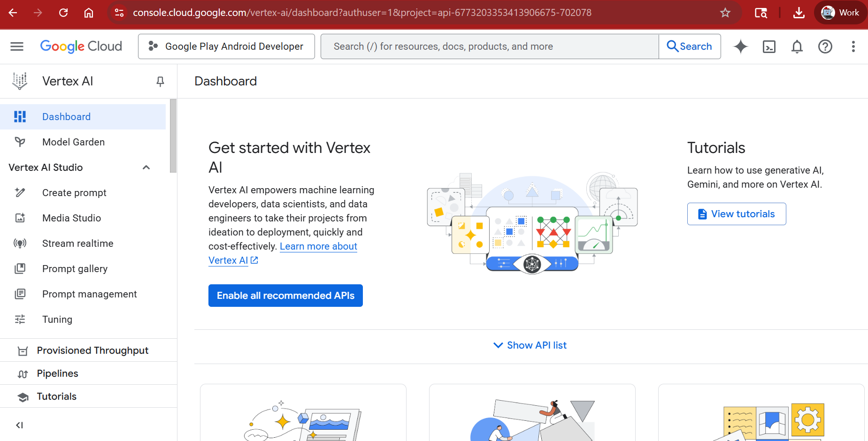Toggle the pin next to Vertex AI
The image size is (868, 441).
point(160,82)
